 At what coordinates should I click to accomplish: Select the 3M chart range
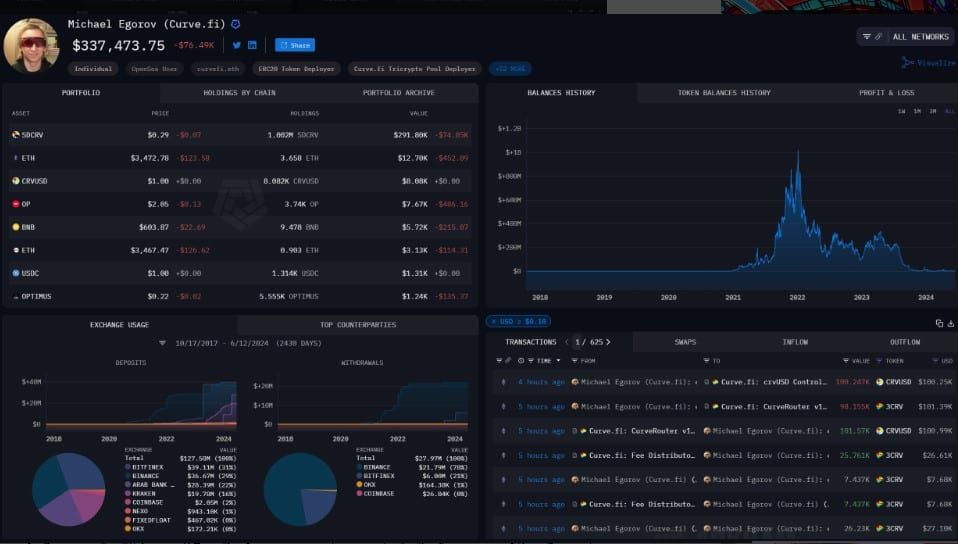tap(933, 111)
